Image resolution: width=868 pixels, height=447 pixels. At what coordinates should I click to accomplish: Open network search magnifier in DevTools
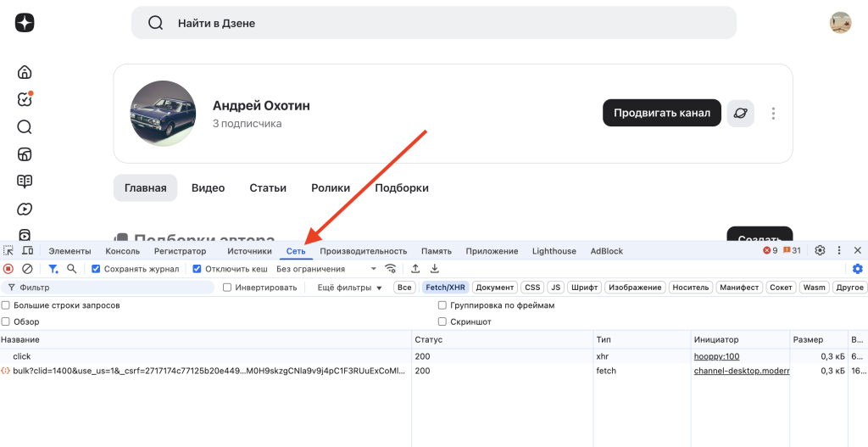tap(72, 269)
